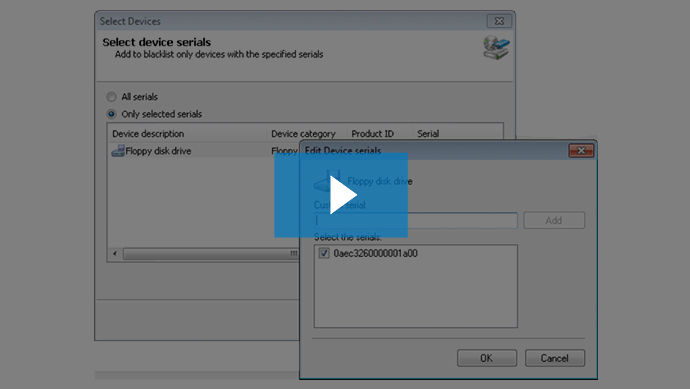Select the All serials radio button
The width and height of the screenshot is (690, 389).
point(111,97)
